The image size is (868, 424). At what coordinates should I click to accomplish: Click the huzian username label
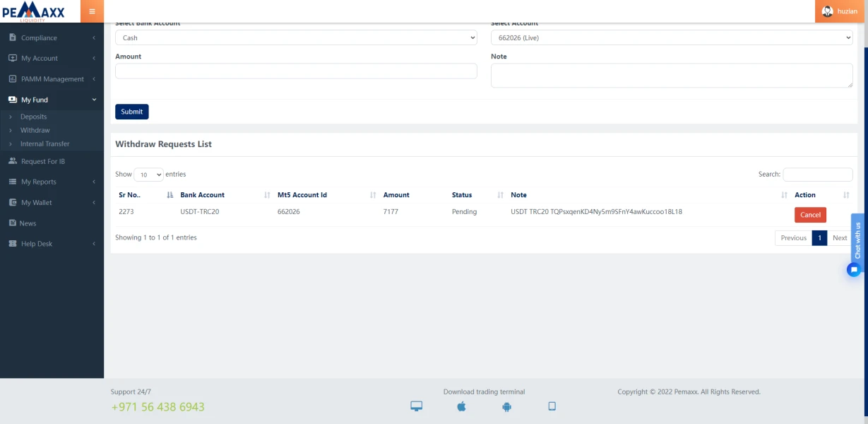pos(848,11)
